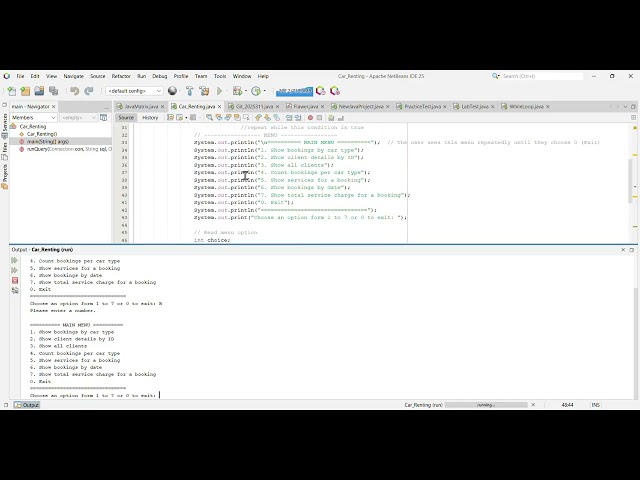Toggle the Output button in status bar
Screen dimensions: 640x480
click(x=26, y=404)
